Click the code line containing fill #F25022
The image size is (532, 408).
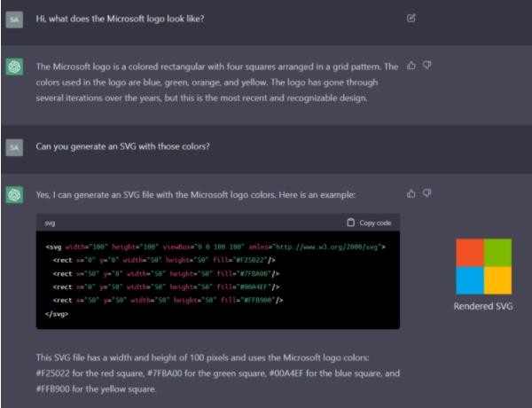coord(164,260)
